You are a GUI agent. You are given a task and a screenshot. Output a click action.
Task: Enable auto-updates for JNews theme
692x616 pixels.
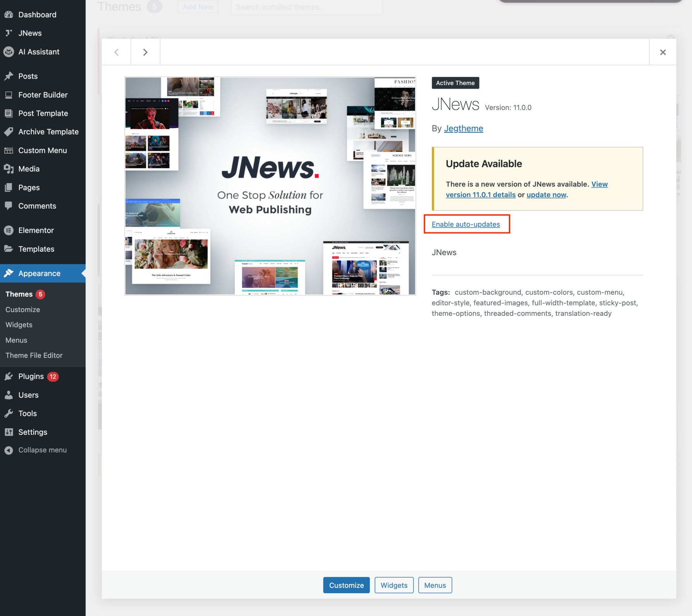tap(465, 224)
